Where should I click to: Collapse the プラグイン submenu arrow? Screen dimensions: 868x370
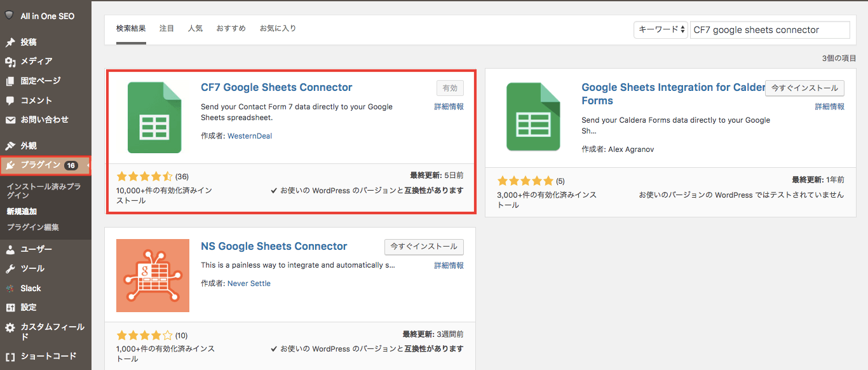point(88,166)
